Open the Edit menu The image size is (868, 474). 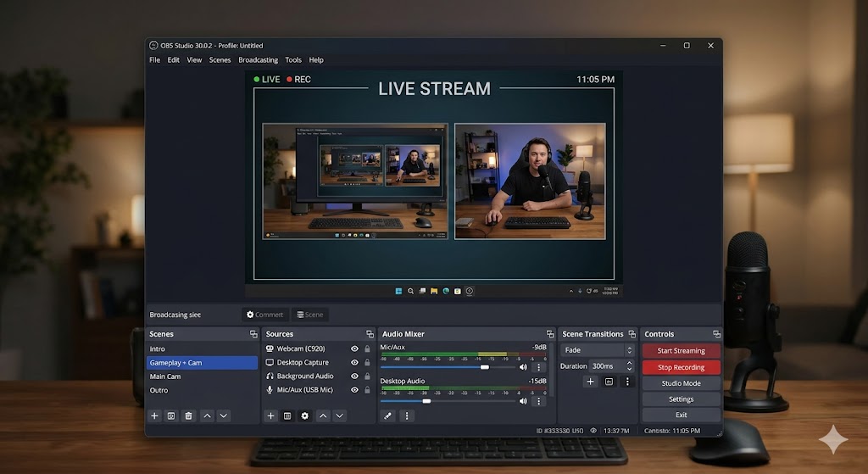(173, 60)
